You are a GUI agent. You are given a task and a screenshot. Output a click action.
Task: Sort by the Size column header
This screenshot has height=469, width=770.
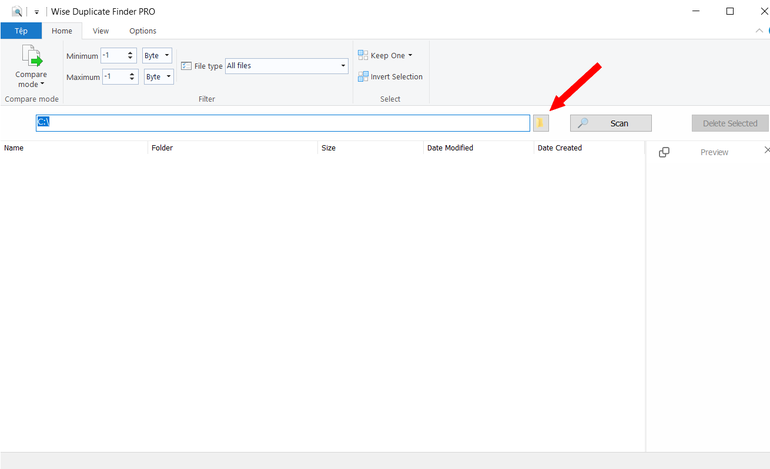click(x=371, y=147)
